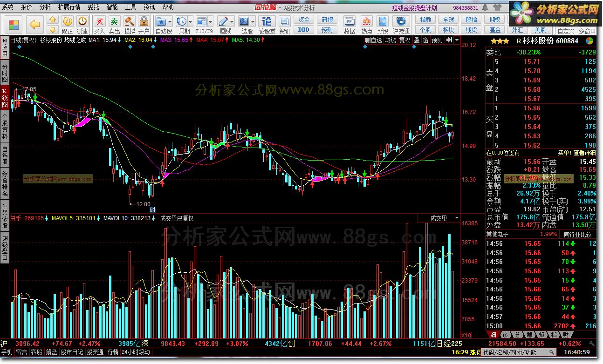Click the colorful home grid icon
The height and width of the screenshot is (364, 603).
[14, 24]
